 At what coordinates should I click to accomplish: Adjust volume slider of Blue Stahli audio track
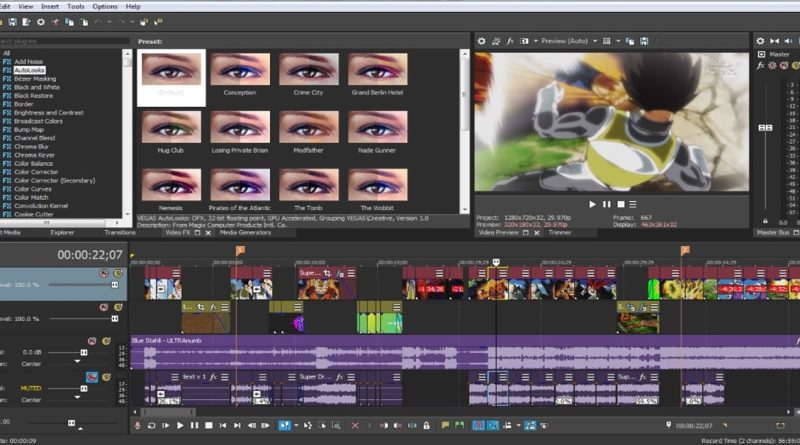tap(84, 352)
